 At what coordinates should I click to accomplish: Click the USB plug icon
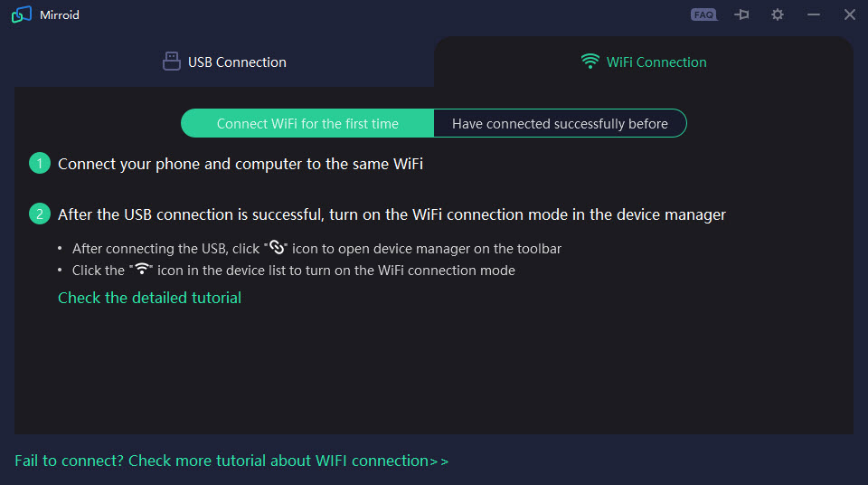click(172, 62)
